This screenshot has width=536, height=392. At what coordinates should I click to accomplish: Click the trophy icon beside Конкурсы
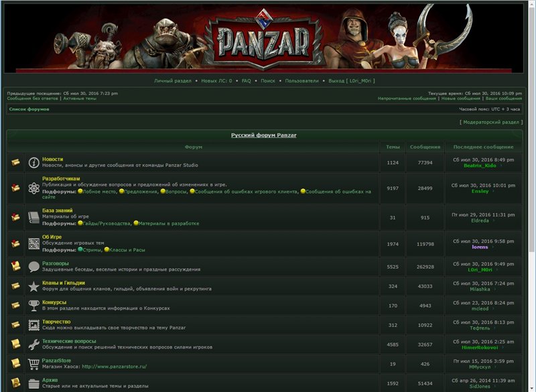[33, 306]
